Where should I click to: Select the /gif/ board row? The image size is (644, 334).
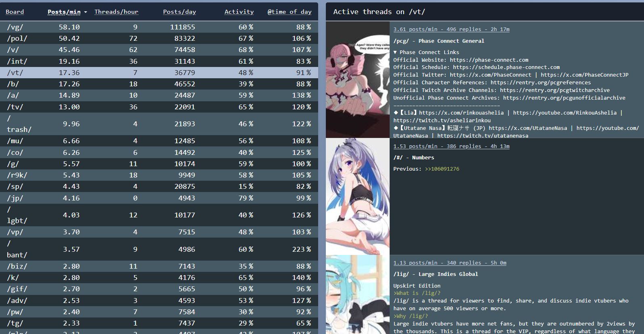(x=159, y=289)
